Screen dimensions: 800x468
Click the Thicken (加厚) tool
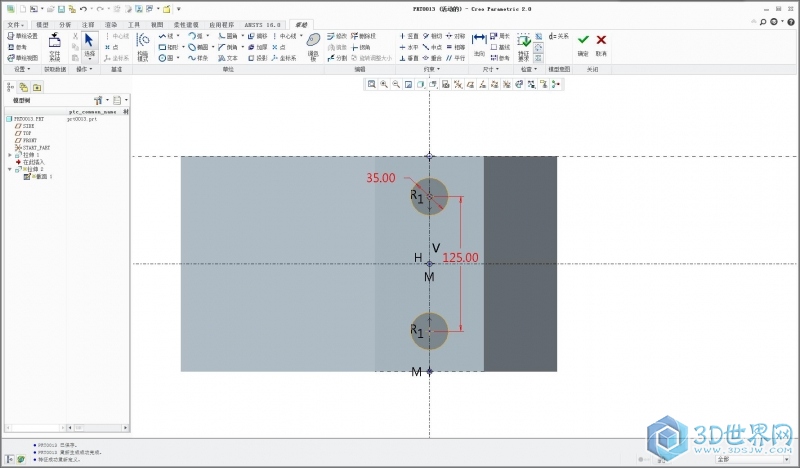tap(258, 47)
